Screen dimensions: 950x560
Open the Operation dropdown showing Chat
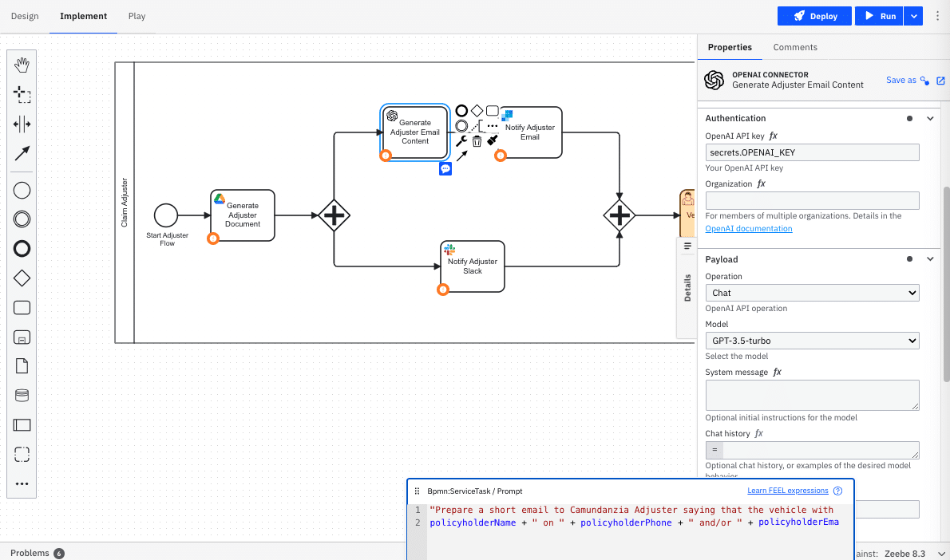pos(812,293)
